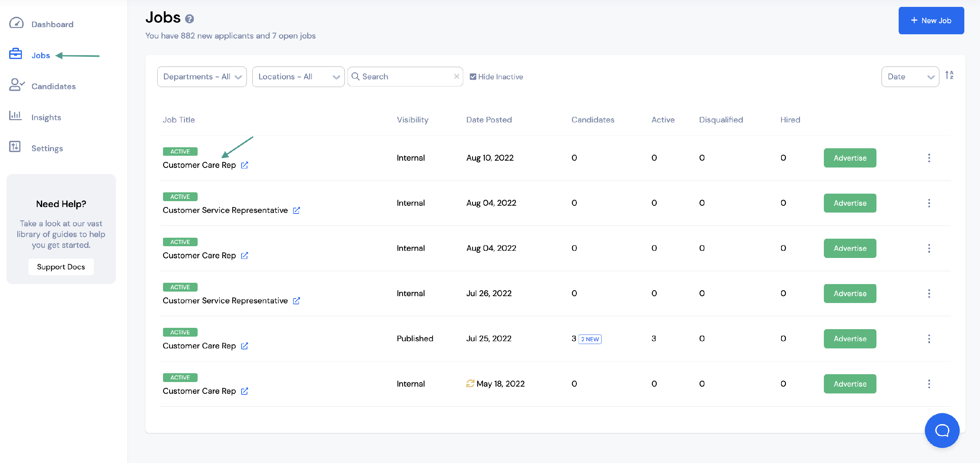The width and height of the screenshot is (980, 463).
Task: Open the Insights bar chart icon
Action: pyautogui.click(x=15, y=116)
